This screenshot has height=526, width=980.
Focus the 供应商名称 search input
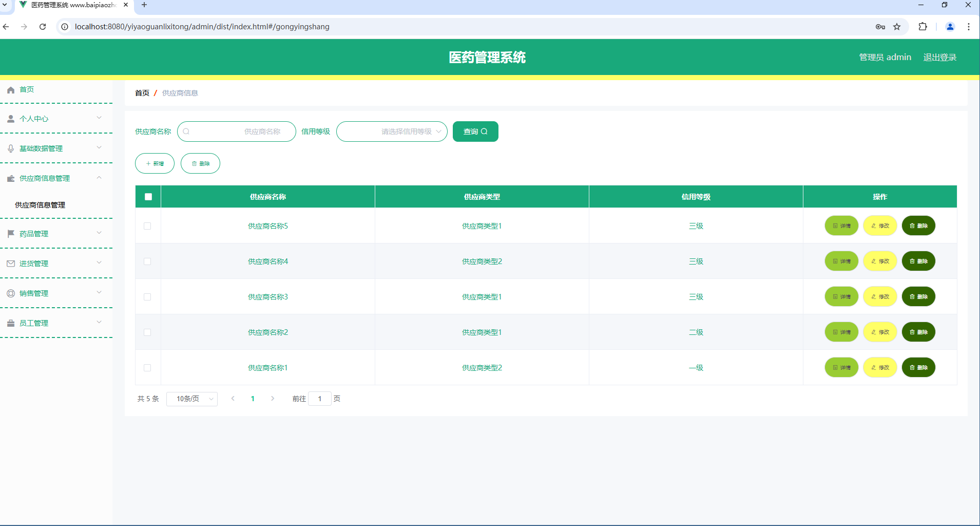tap(237, 131)
